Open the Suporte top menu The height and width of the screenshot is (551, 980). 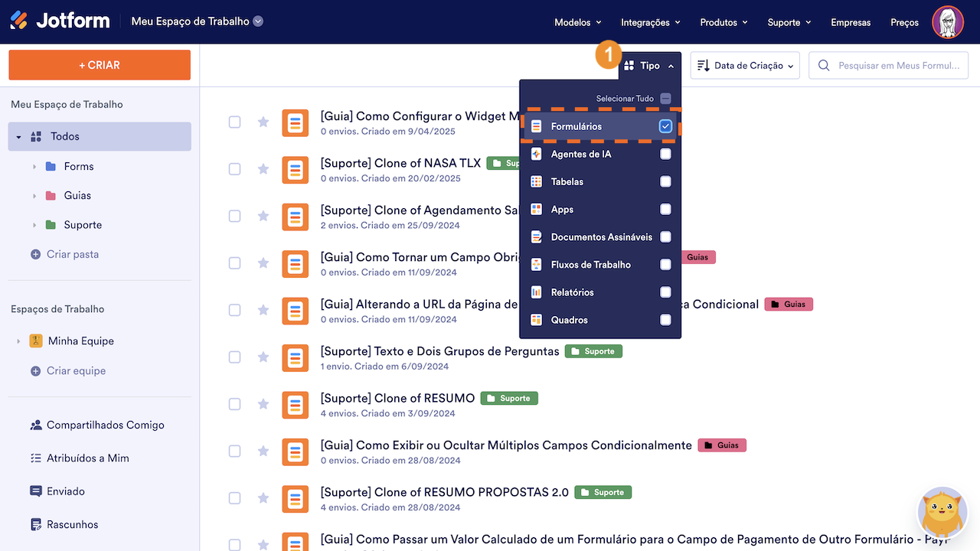789,22
